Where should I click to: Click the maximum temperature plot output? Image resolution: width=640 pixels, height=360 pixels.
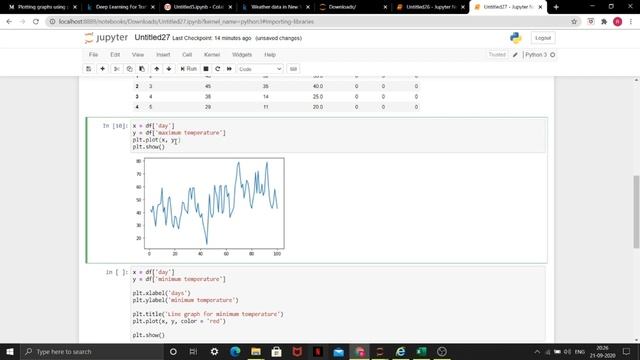[x=209, y=207]
